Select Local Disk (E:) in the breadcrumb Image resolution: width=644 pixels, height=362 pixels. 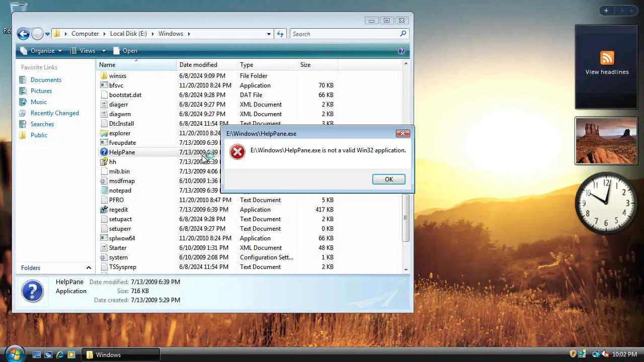click(128, 34)
